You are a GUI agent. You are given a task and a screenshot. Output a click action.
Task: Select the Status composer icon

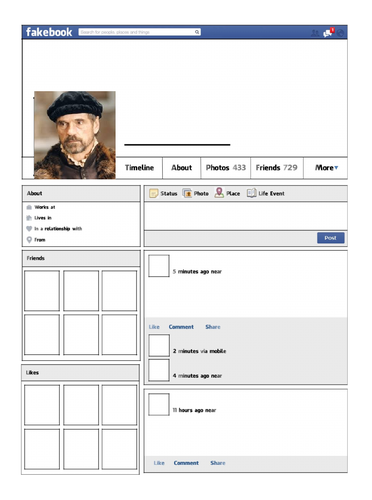[154, 193]
